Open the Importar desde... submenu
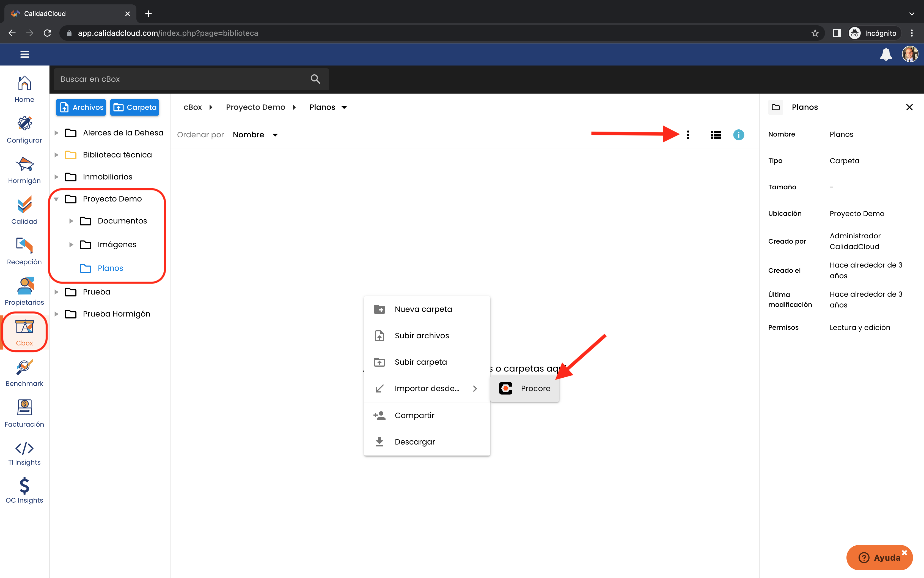The image size is (924, 578). point(427,388)
